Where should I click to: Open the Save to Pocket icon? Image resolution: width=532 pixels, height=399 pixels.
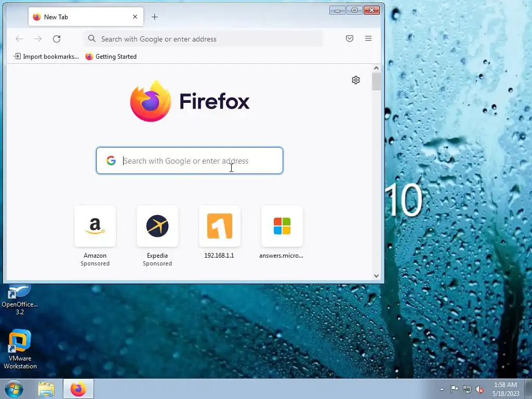click(350, 38)
